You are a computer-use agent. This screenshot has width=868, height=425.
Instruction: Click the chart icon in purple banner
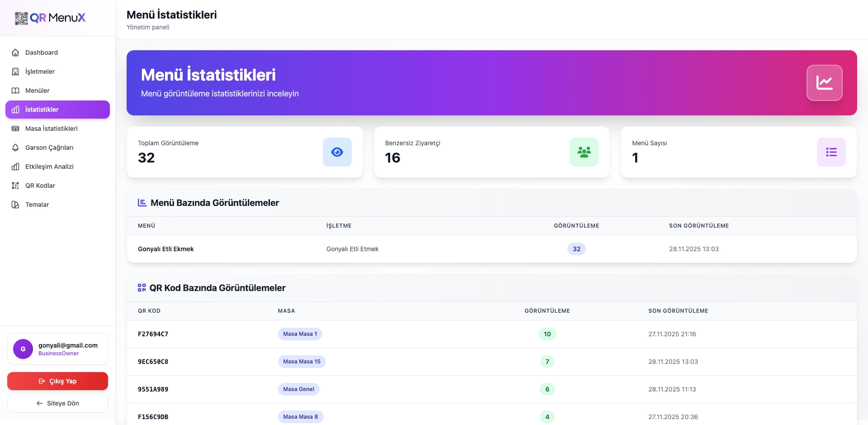click(824, 83)
